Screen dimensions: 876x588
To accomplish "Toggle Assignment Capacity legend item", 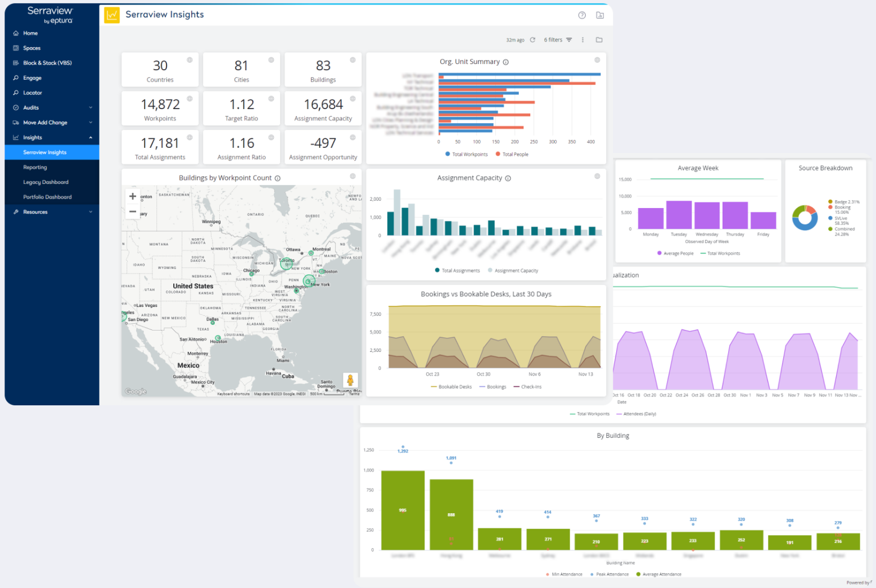I will (x=513, y=270).
